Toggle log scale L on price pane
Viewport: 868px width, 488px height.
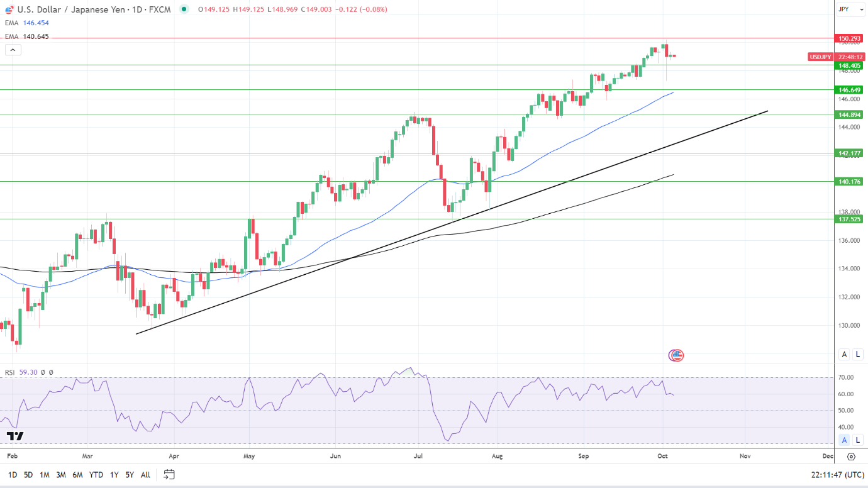click(x=857, y=355)
